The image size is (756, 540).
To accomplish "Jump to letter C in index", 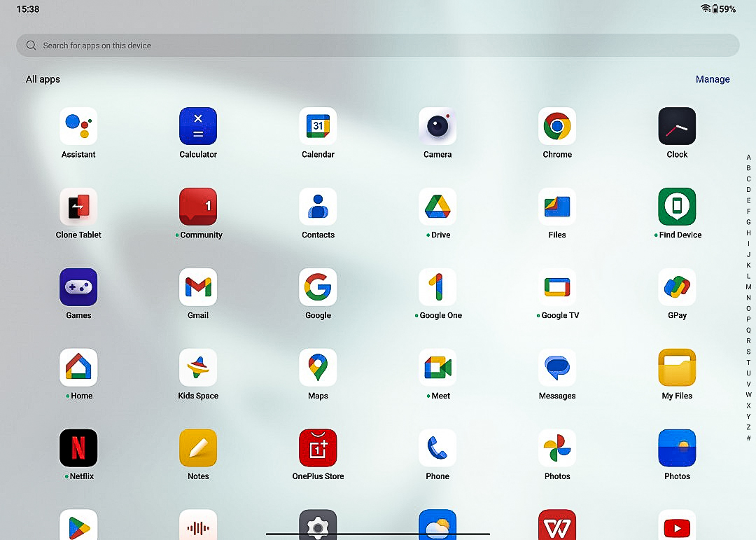I will (x=748, y=179).
